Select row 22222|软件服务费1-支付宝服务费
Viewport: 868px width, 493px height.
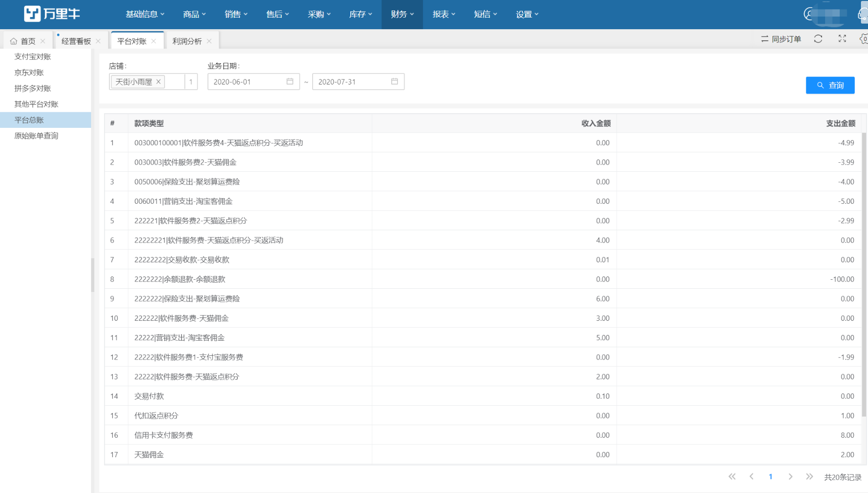483,357
